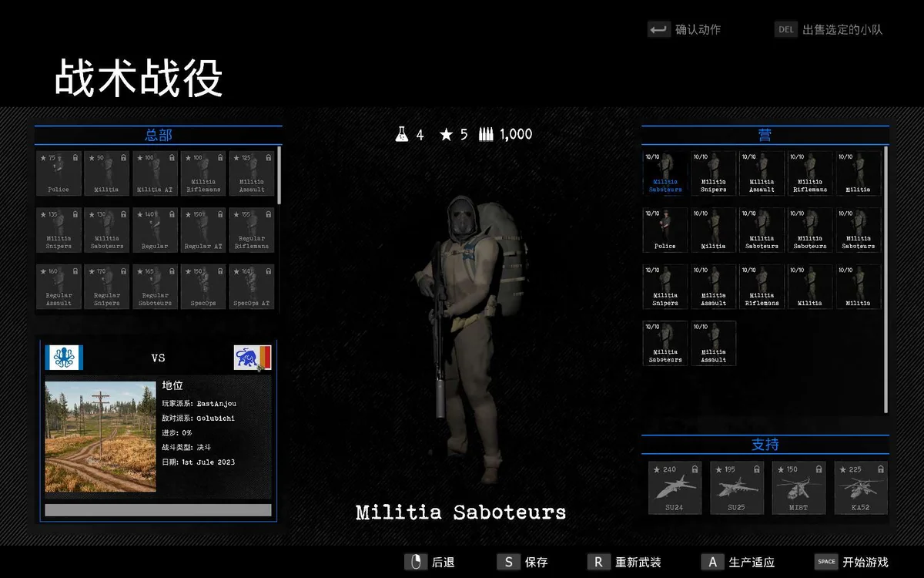
Task: Select the SpecOps AT unit card
Action: (x=252, y=286)
